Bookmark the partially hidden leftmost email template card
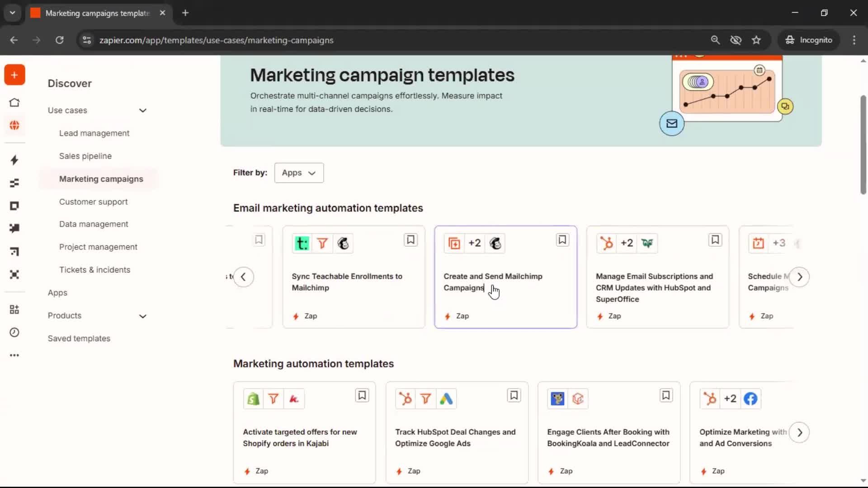868x488 pixels. pyautogui.click(x=259, y=240)
